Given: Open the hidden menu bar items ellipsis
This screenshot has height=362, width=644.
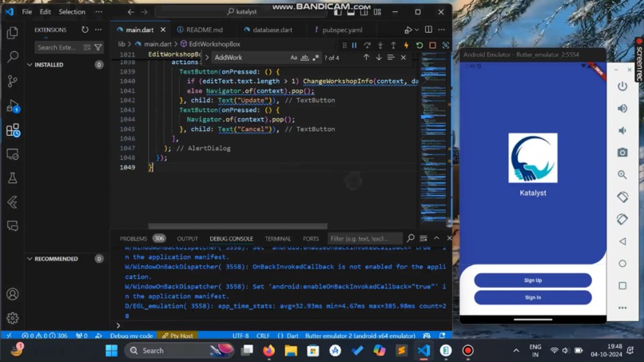Looking at the screenshot, I should coord(99,12).
